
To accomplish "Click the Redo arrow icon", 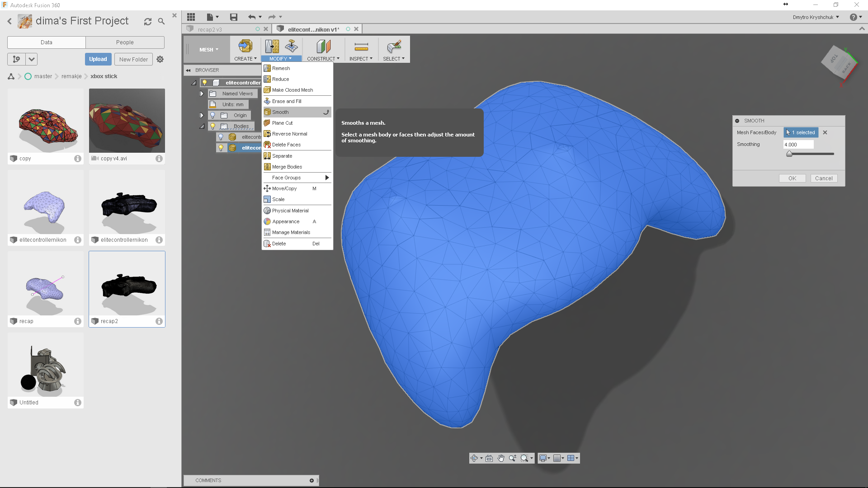I will (x=272, y=17).
